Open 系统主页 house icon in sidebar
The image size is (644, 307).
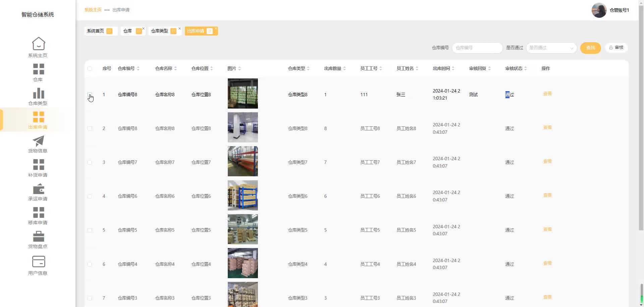pos(38,44)
